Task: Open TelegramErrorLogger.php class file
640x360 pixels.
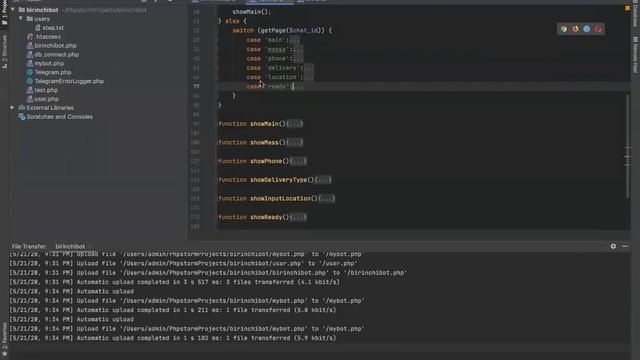Action: pyautogui.click(x=69, y=81)
